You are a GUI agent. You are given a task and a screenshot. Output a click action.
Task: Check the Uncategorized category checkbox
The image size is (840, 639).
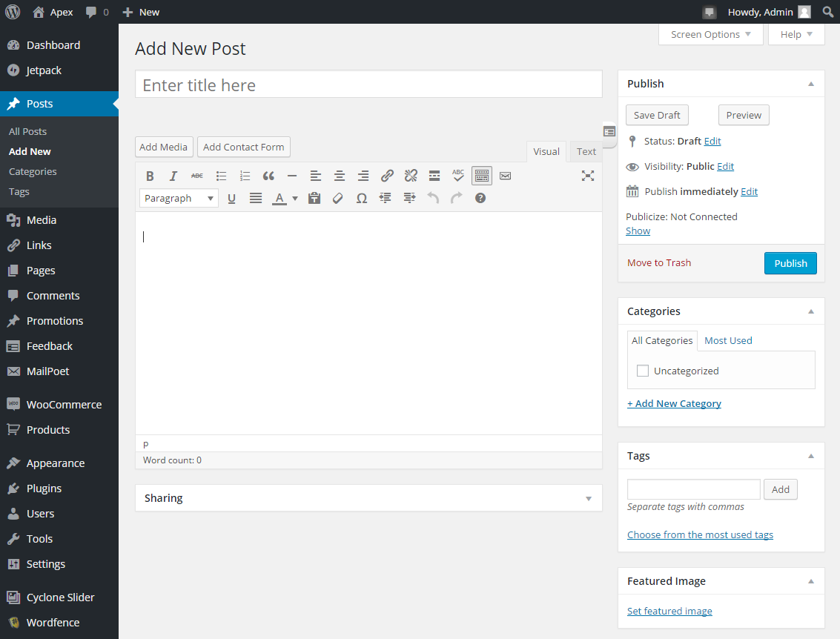[643, 371]
